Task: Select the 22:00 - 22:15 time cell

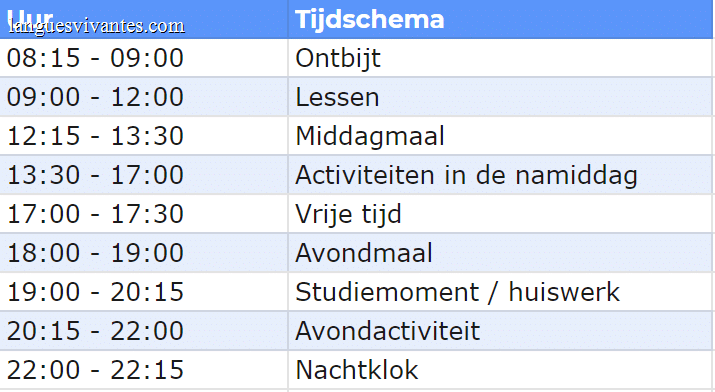Action: (144, 370)
